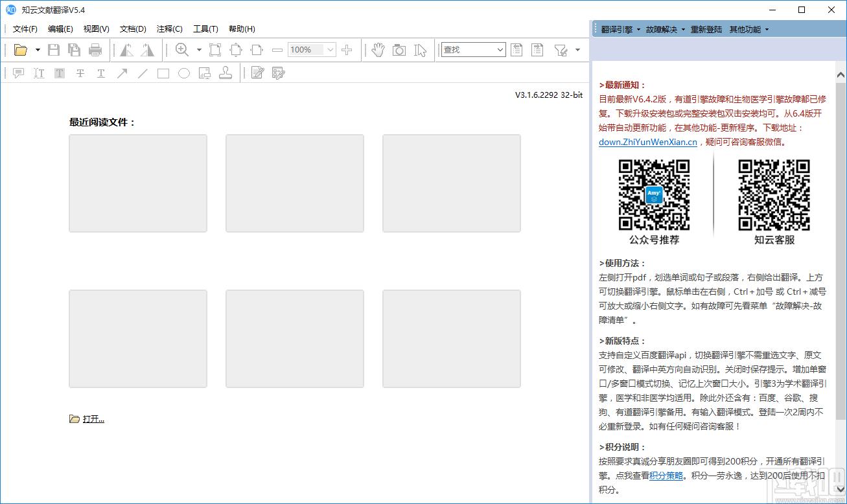Click the find previous result icon
The height and width of the screenshot is (504, 847).
[516, 50]
